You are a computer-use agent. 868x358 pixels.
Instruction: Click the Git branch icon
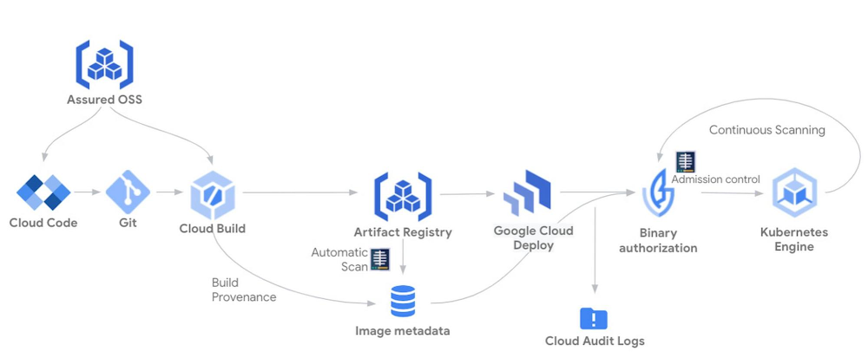click(x=128, y=192)
